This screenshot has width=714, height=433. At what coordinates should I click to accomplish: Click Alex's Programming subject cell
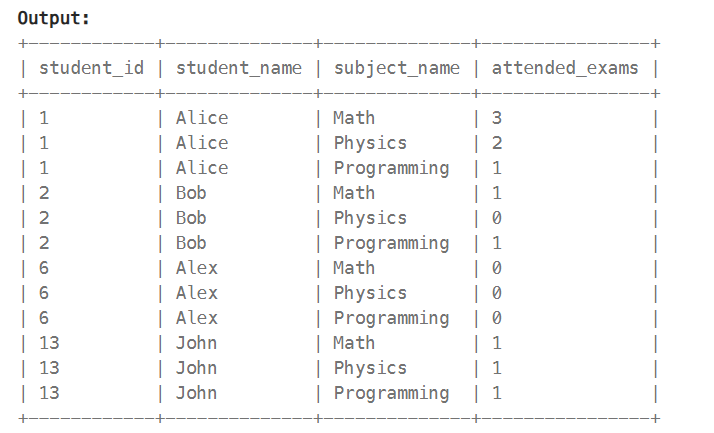point(391,318)
